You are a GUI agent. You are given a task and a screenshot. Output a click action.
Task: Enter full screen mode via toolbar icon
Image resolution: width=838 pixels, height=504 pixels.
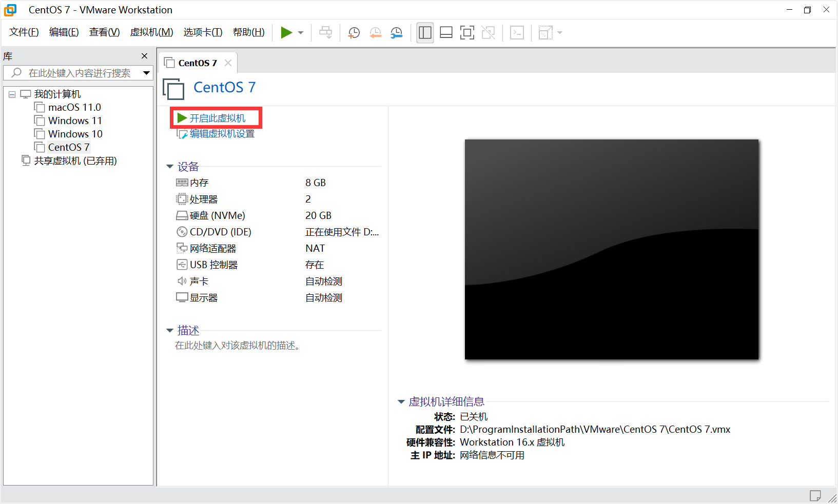click(x=467, y=32)
